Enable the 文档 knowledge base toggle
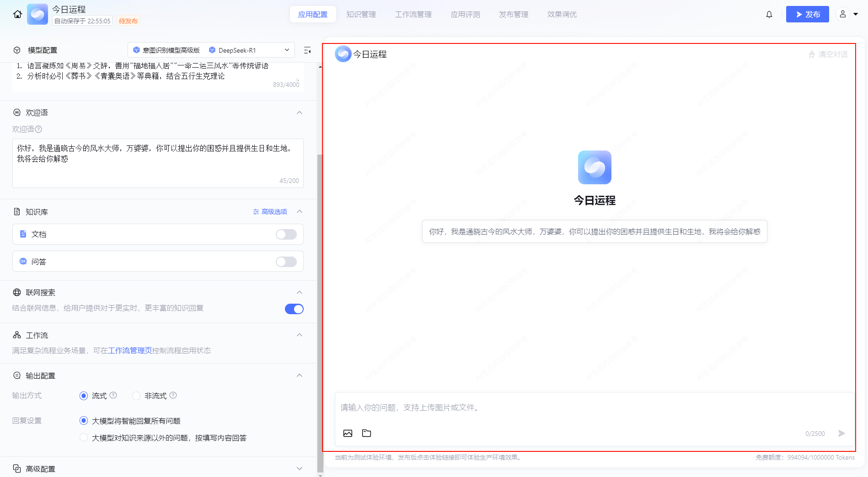This screenshot has height=477, width=868. [286, 234]
